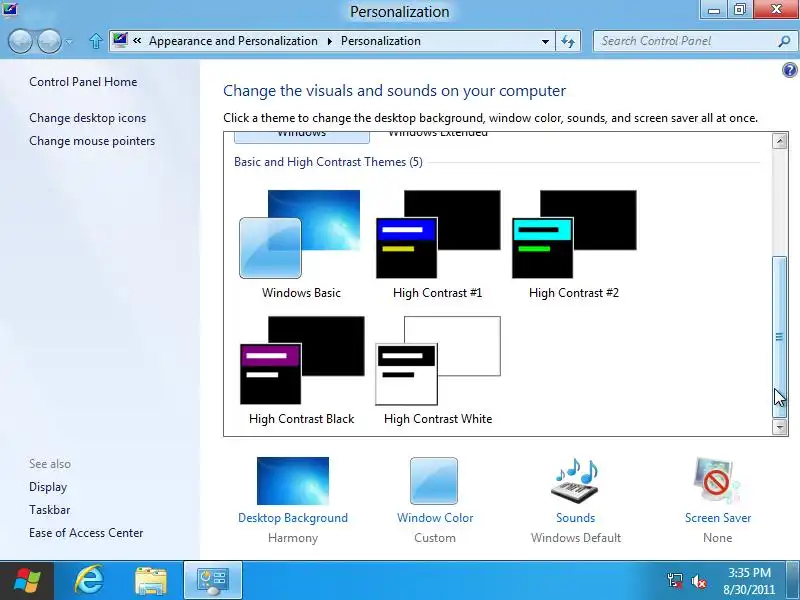Open Change desktop icons

tap(88, 118)
